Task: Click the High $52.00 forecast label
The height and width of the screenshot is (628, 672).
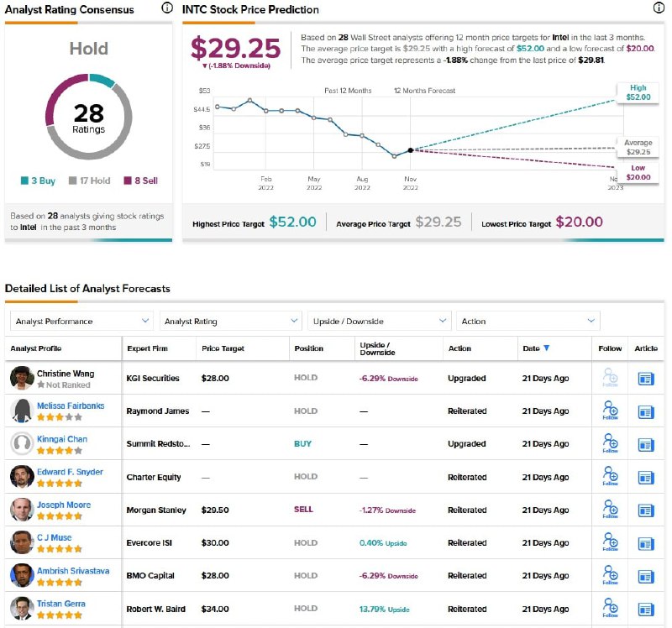Action: click(638, 92)
